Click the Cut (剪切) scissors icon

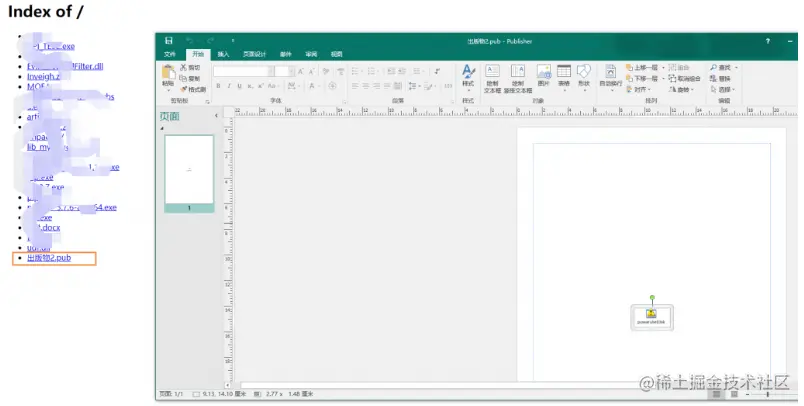pos(183,68)
